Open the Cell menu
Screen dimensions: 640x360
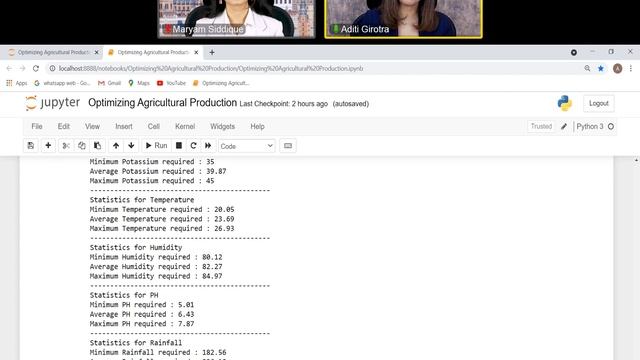click(x=153, y=127)
